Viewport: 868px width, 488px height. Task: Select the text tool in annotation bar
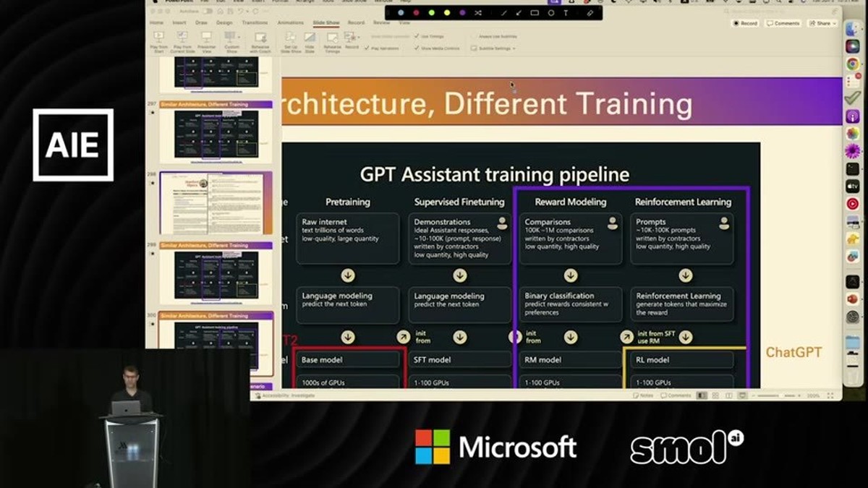[x=566, y=12]
